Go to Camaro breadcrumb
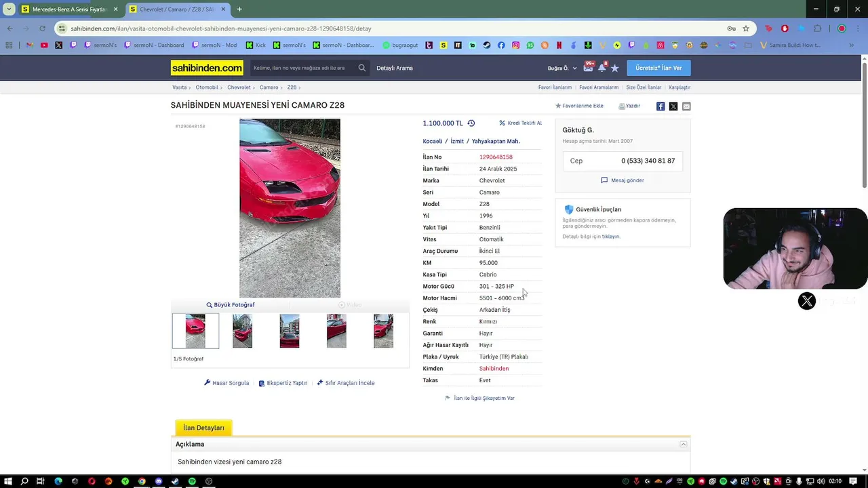The width and height of the screenshot is (868, 488). click(x=269, y=87)
